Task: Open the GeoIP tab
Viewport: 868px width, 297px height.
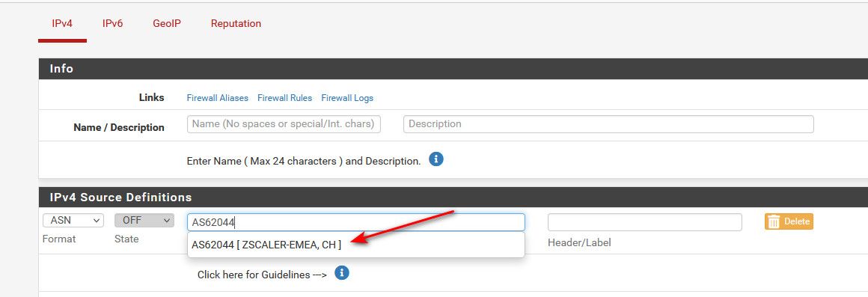Action: 167,24
